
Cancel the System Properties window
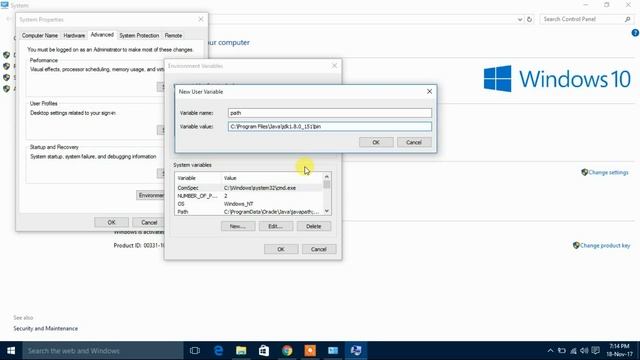(149, 222)
